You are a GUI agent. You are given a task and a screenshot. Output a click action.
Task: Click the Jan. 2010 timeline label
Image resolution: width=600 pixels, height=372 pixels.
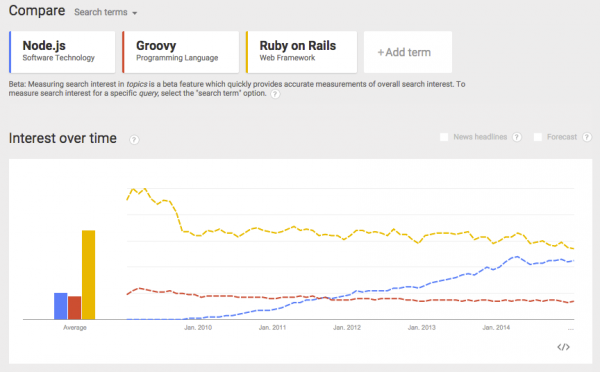[198, 328]
